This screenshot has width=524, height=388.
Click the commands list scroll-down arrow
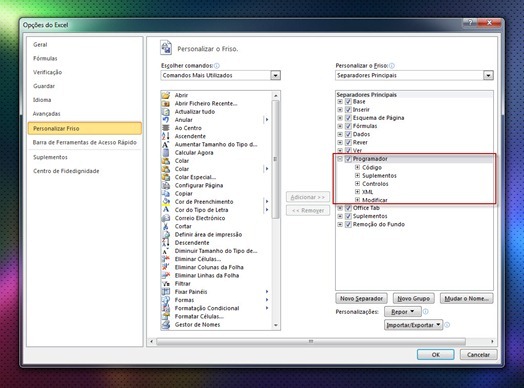276,325
